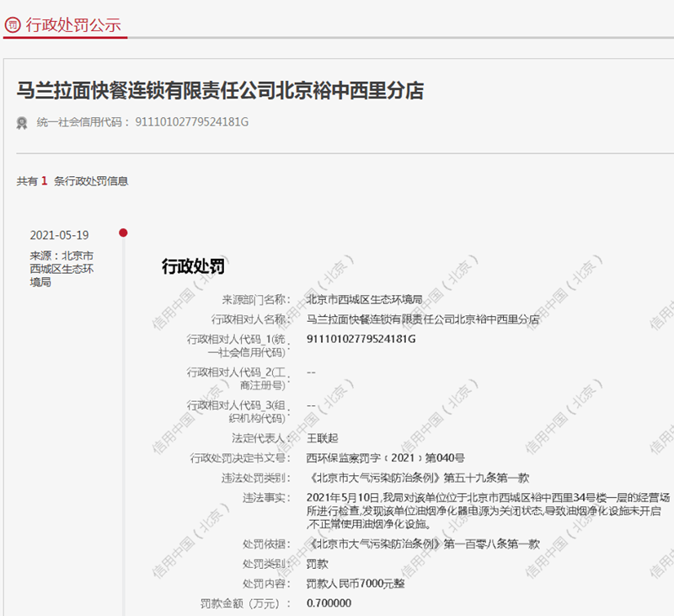This screenshot has height=616, width=674.
Task: Click the 法定代表人 label
Action: click(261, 438)
